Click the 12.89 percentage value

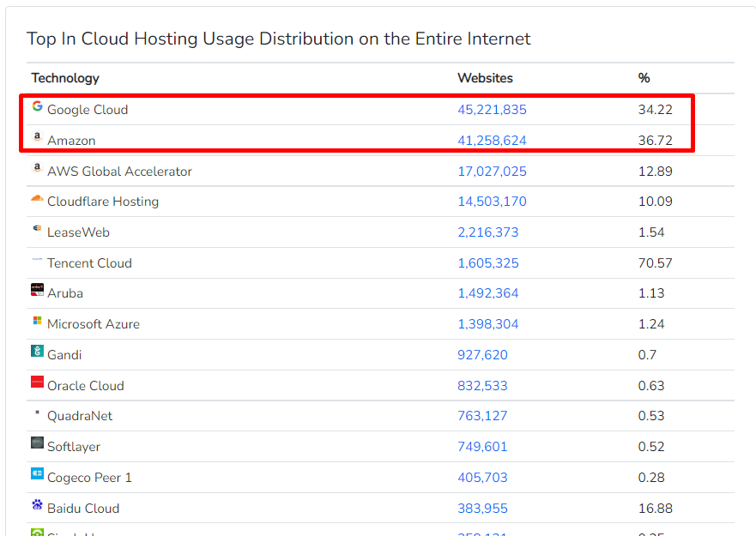(x=656, y=172)
